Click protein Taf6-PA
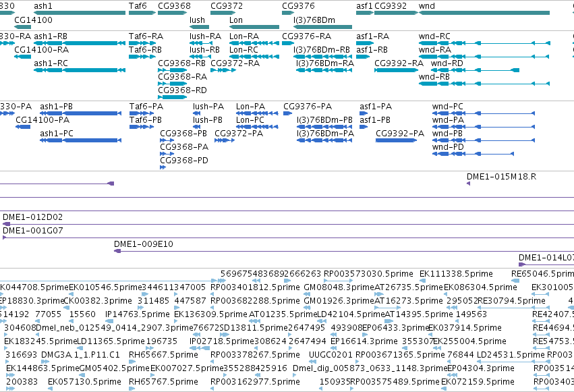Viewport: 574px width, 392px height. coord(142,113)
